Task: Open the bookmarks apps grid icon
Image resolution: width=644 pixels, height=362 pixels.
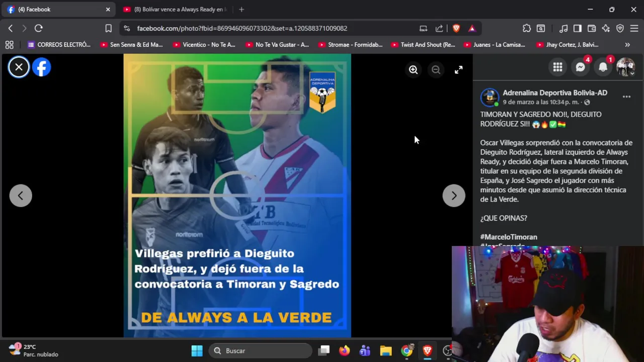Action: tap(9, 45)
